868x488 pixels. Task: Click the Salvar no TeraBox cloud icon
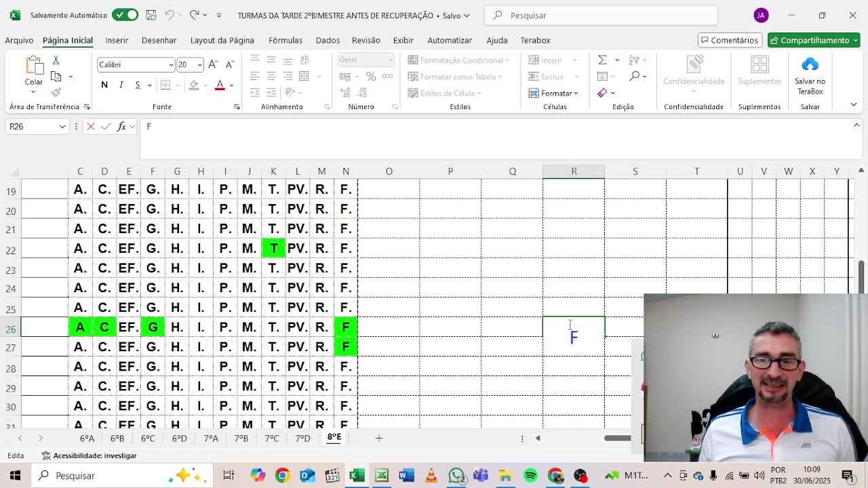(x=810, y=64)
